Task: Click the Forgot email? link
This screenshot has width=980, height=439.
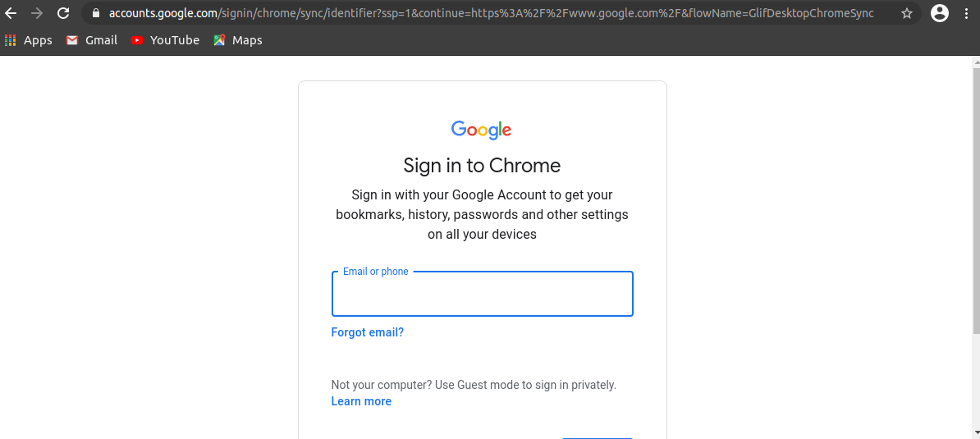Action: pyautogui.click(x=368, y=332)
